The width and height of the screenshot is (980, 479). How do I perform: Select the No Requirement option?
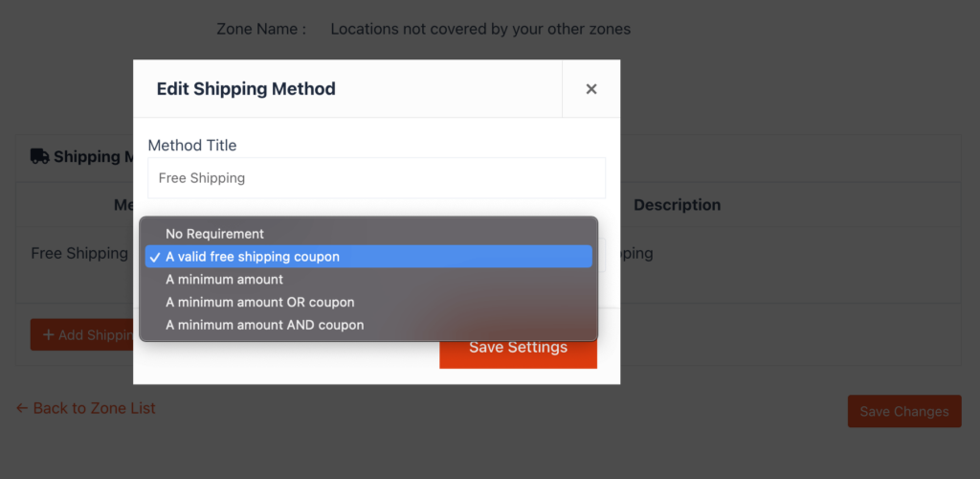tap(214, 234)
